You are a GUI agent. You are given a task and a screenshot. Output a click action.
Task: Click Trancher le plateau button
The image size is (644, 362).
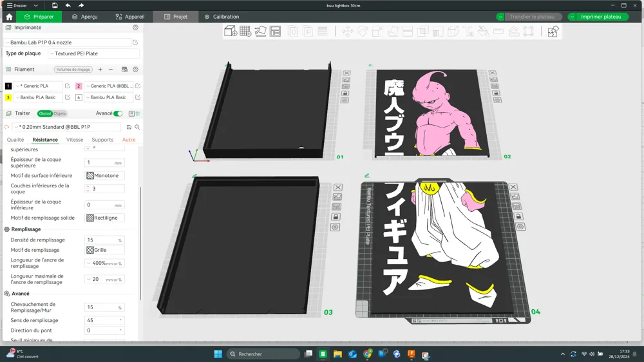click(532, 17)
